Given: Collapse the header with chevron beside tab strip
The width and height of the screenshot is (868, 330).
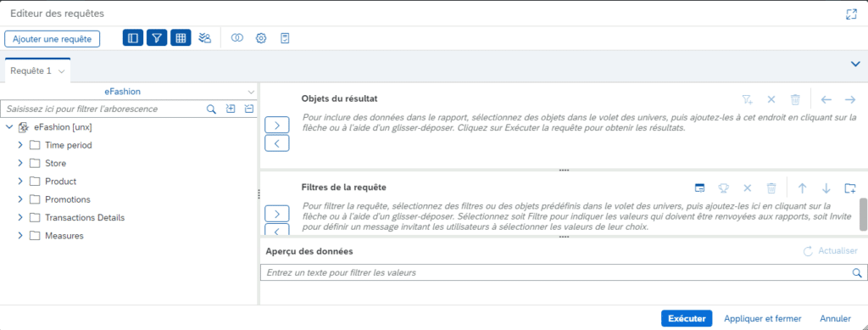Looking at the screenshot, I should point(855,64).
